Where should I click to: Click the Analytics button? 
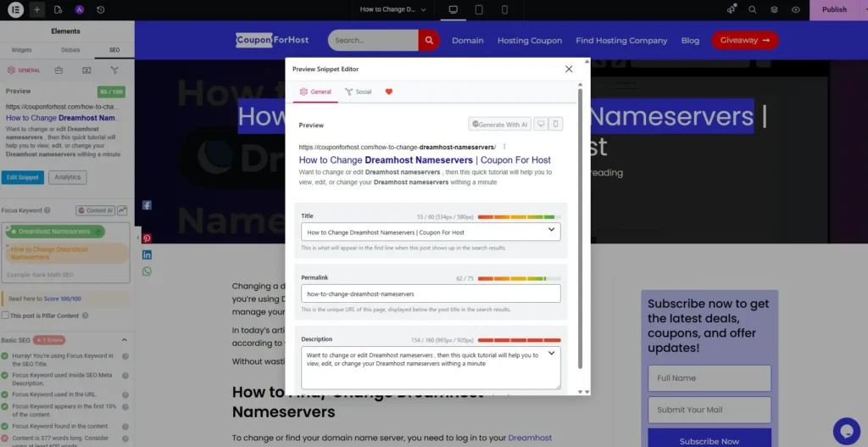pyautogui.click(x=68, y=177)
